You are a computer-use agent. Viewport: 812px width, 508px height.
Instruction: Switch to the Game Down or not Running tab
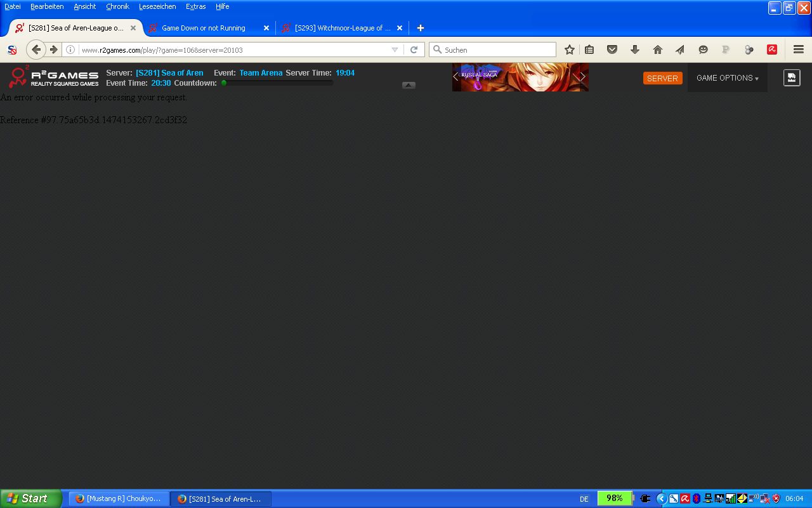(x=204, y=28)
